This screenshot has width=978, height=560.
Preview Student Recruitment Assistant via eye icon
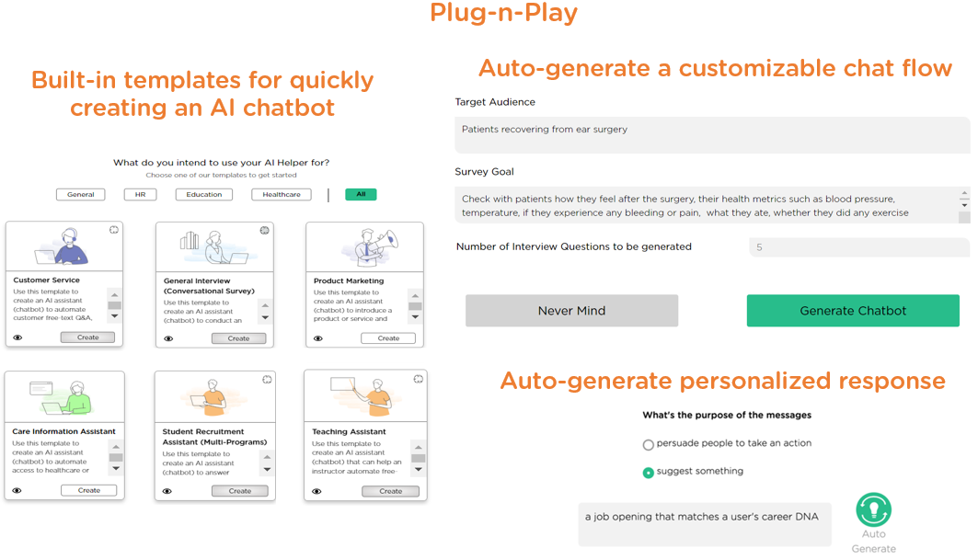click(x=167, y=491)
